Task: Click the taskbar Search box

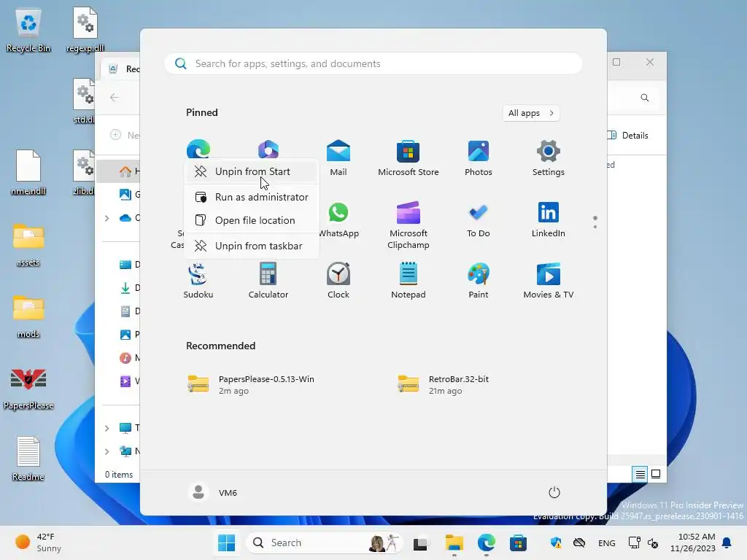Action: 325,542
